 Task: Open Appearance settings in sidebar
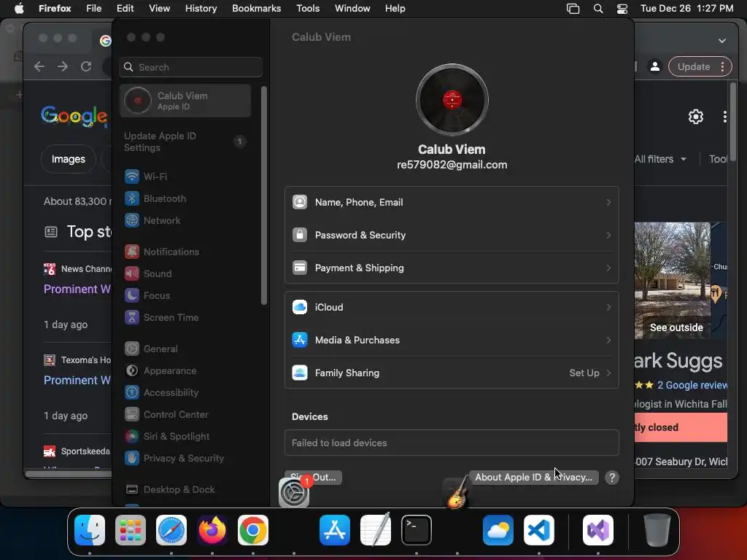point(160,371)
